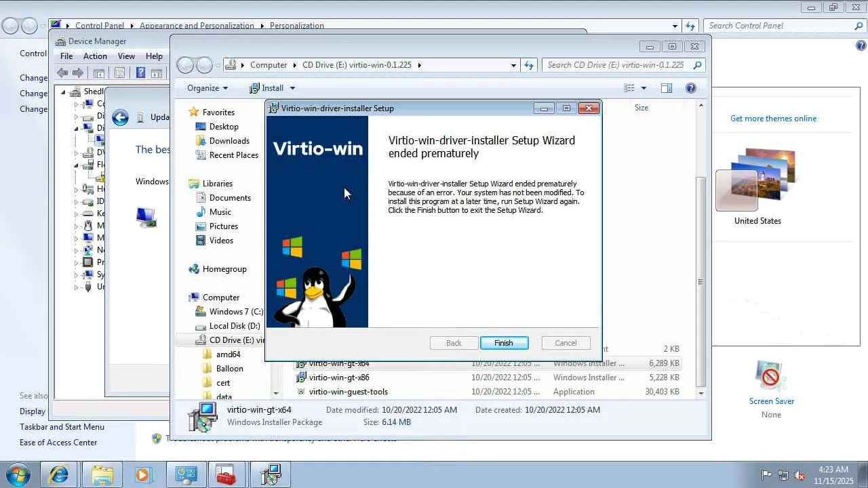Screen dimensions: 868x488
Task: Click the Action Center flag in system tray
Action: [767, 475]
